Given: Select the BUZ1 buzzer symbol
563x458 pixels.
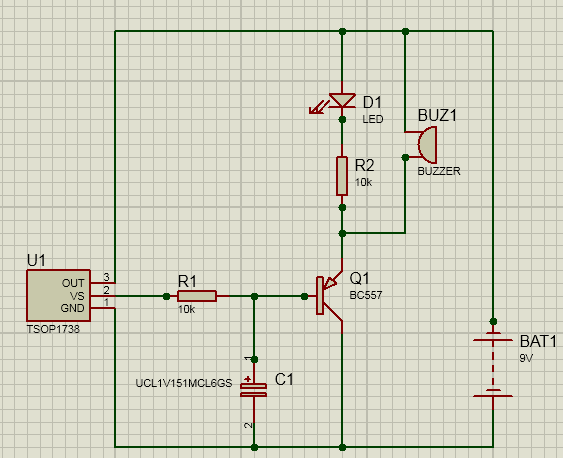Looking at the screenshot, I should 427,145.
